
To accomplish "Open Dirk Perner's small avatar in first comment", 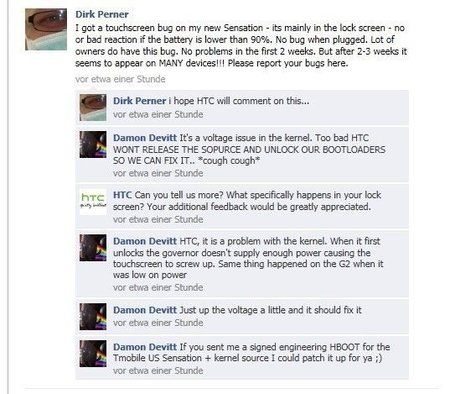I will (93, 107).
